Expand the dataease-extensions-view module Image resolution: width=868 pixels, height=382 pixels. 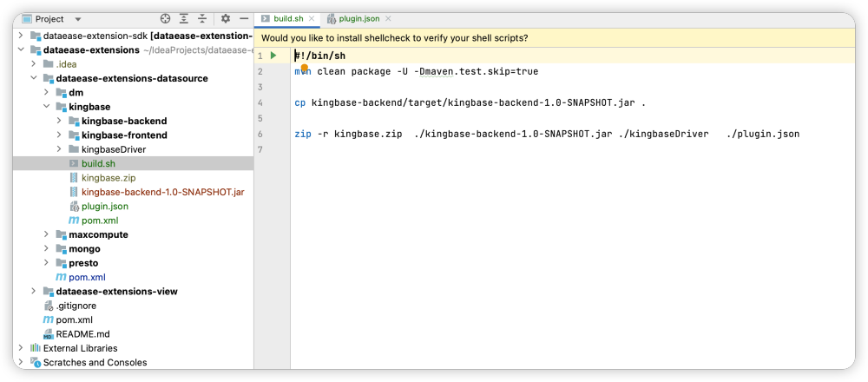pos(33,291)
